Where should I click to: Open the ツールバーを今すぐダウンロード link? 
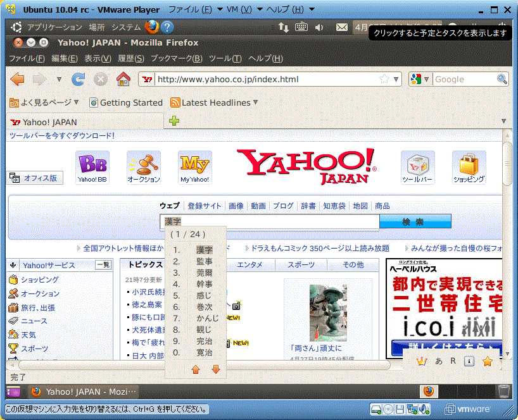(62, 135)
